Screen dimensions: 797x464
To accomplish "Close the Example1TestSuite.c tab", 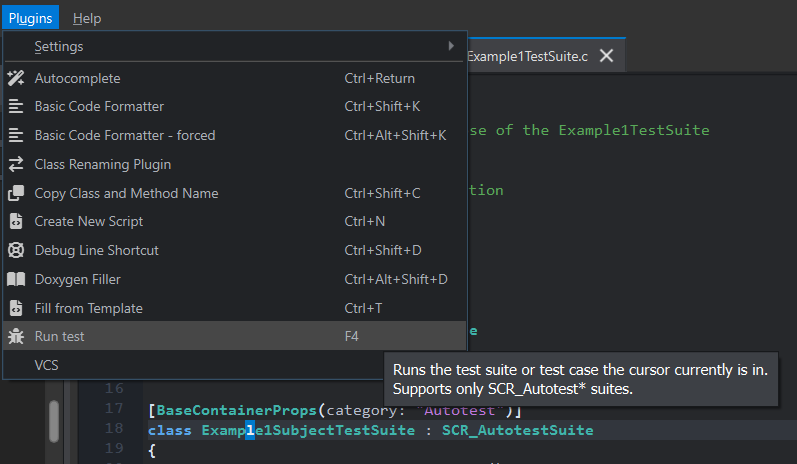I will (605, 56).
